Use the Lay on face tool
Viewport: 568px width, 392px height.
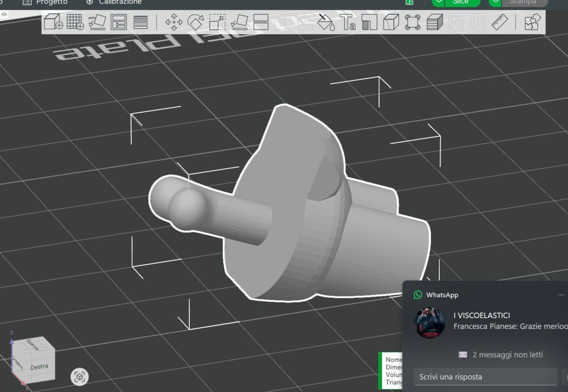pos(239,22)
